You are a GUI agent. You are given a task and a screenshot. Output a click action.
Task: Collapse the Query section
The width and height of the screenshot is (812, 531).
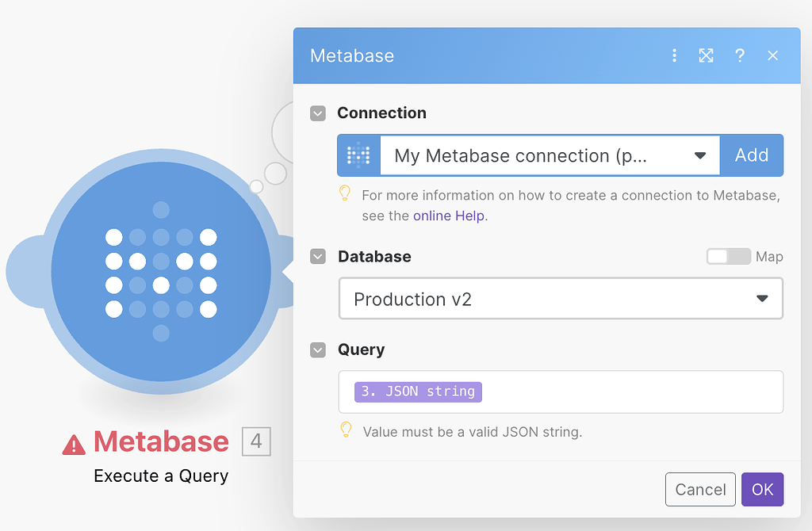tap(317, 350)
